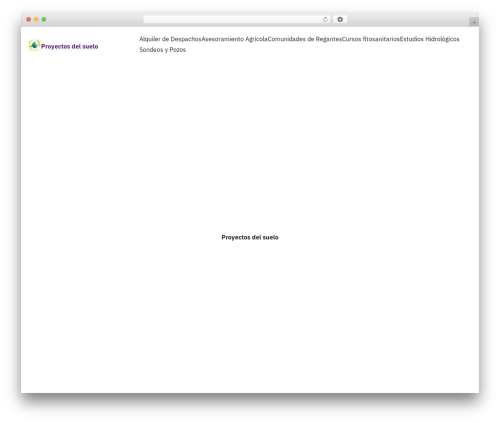This screenshot has width=500, height=423.
Task: Go to Asesoramiento Agrícola page
Action: coord(234,39)
